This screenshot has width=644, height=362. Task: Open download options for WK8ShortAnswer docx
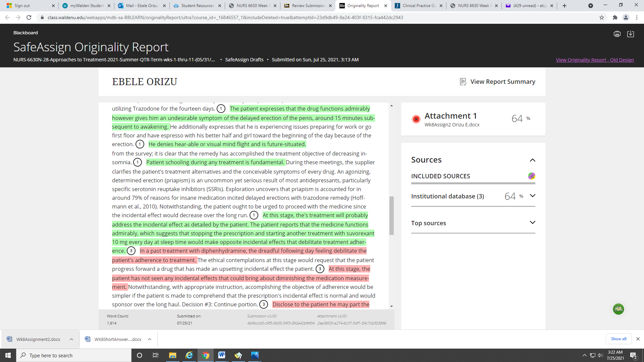[150, 339]
